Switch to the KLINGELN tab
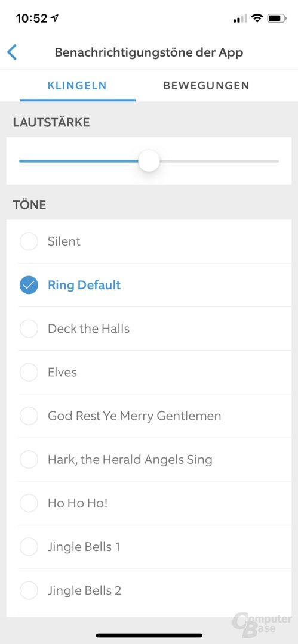 pos(77,86)
